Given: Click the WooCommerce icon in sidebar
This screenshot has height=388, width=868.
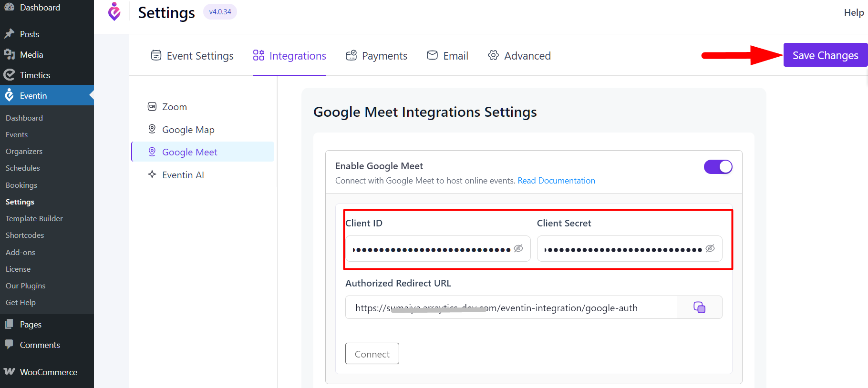Looking at the screenshot, I should tap(9, 371).
